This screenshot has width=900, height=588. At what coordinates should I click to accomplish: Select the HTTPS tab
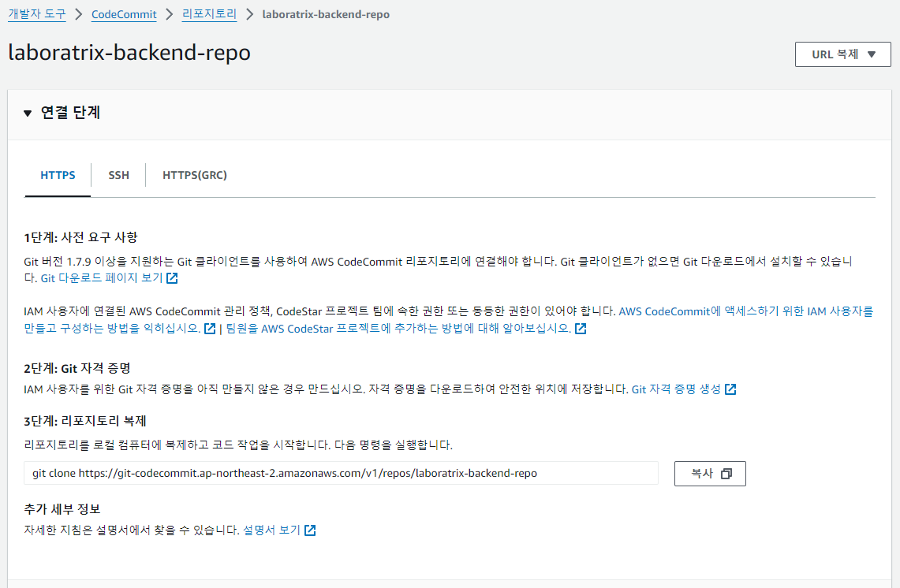pyautogui.click(x=58, y=175)
